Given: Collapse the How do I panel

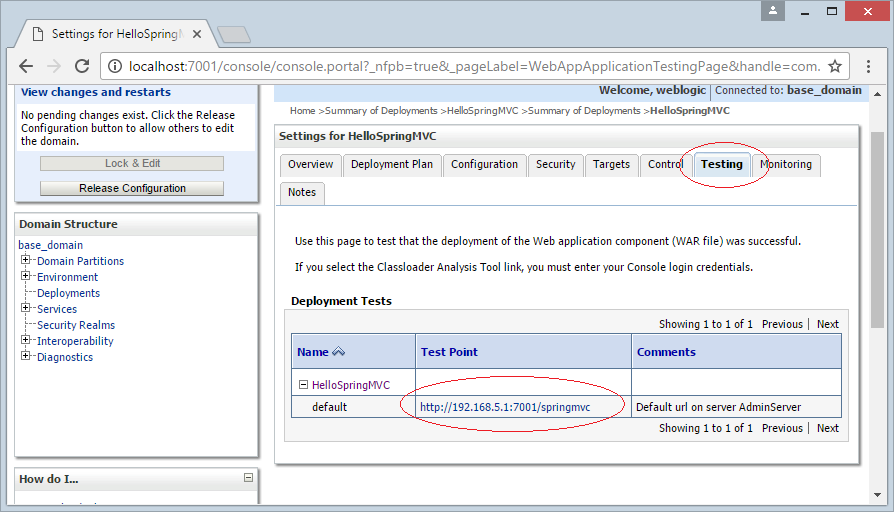Looking at the screenshot, I should click(x=249, y=478).
